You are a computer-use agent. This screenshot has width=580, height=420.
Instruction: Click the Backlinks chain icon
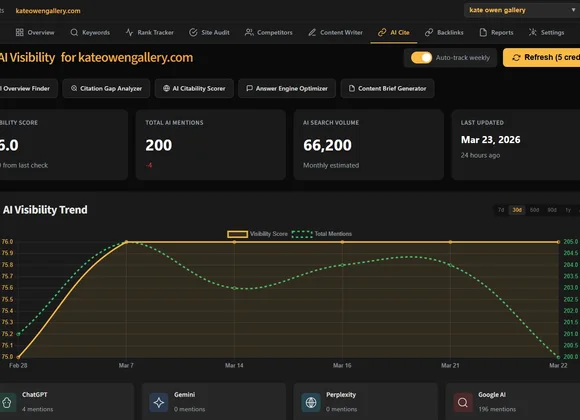pyautogui.click(x=429, y=33)
